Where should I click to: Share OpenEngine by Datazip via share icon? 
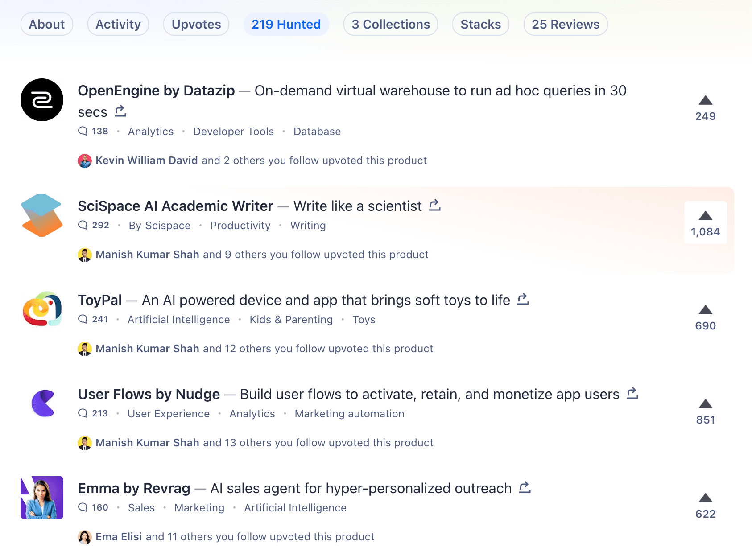click(120, 111)
